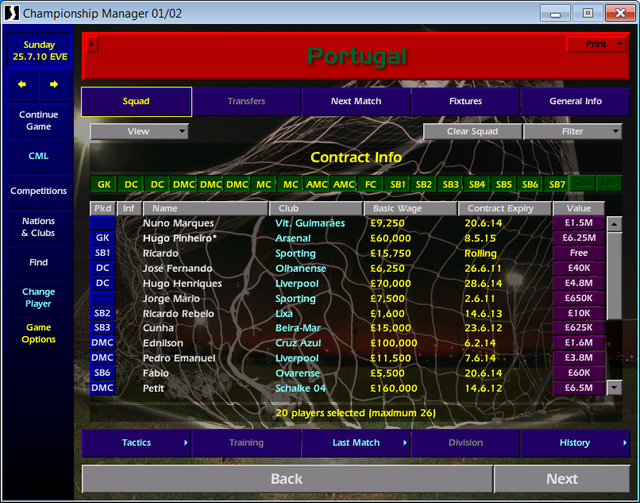This screenshot has width=640, height=503.
Task: Click the Value column header
Action: click(x=578, y=208)
